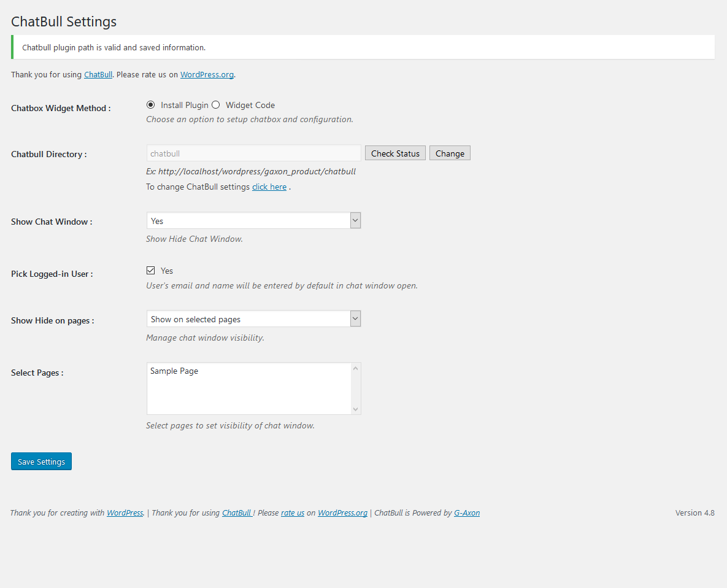Open the footer WordPress.org link
The height and width of the screenshot is (588, 727).
click(x=342, y=513)
